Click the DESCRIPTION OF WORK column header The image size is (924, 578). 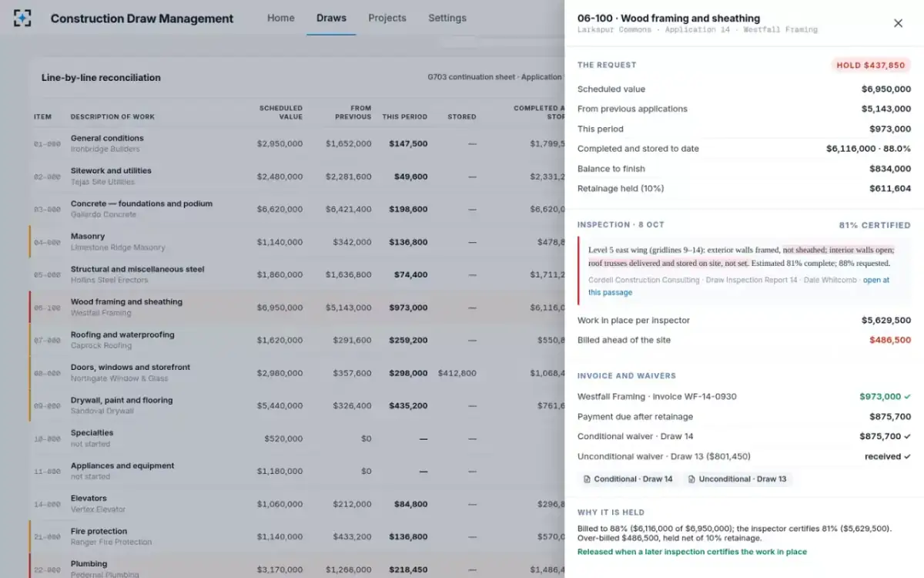112,117
